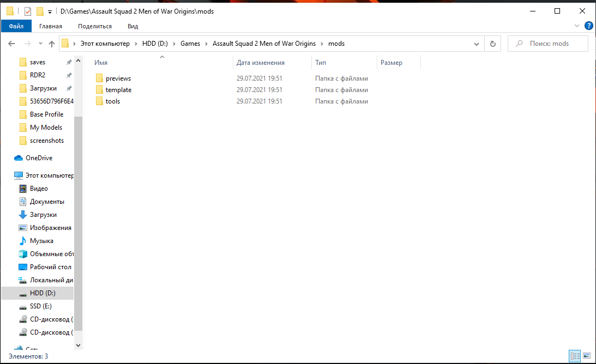
Task: Open 53656D796F6E4 quick access folder
Action: click(x=46, y=101)
